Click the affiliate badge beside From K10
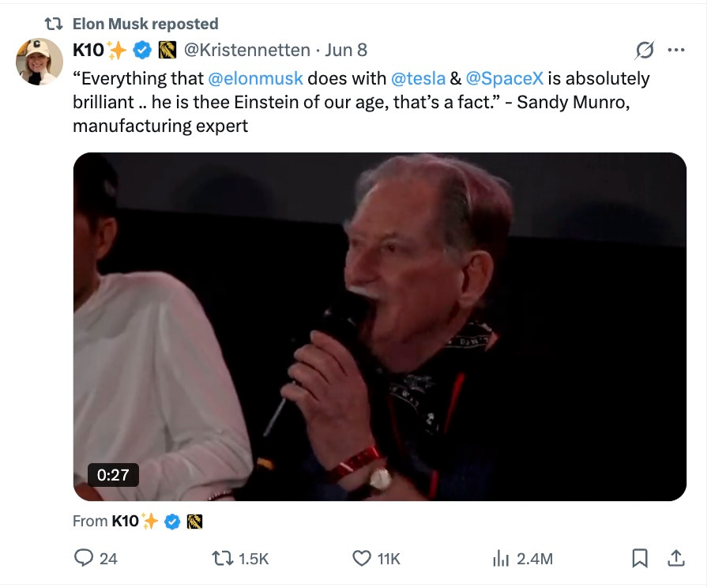Viewport: 711px width, 588px height. (196, 521)
